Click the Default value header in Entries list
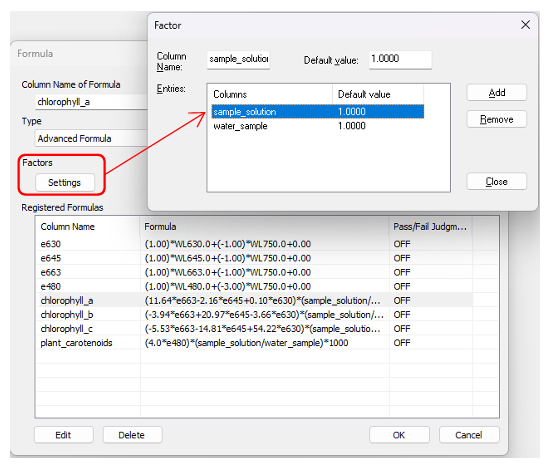This screenshot has height=465, width=551. (378, 94)
